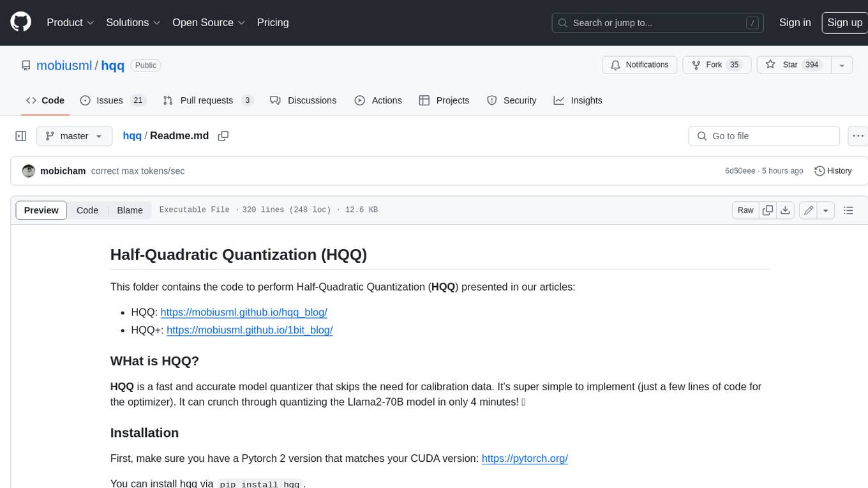The image size is (868, 488).
Task: Switch to the Discussions tab
Action: (x=303, y=100)
